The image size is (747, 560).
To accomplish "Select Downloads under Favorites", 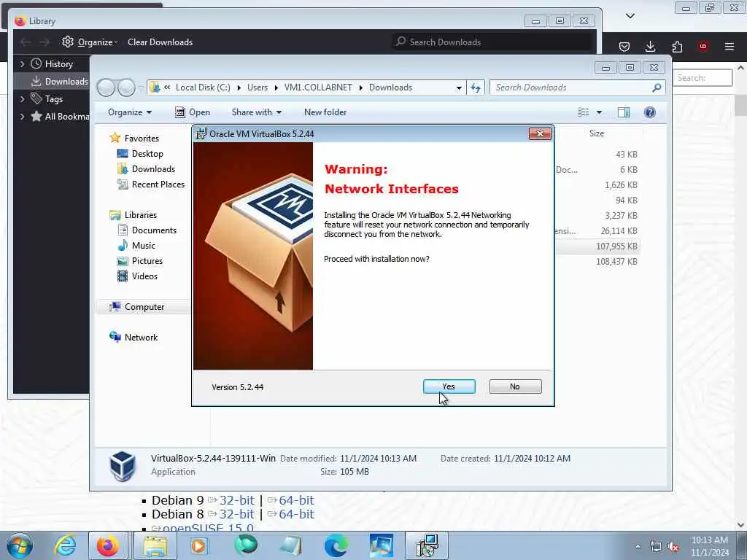I will coord(153,169).
